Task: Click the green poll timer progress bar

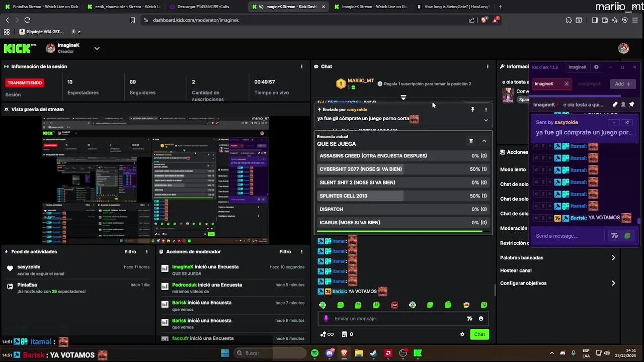Action: coord(403,232)
